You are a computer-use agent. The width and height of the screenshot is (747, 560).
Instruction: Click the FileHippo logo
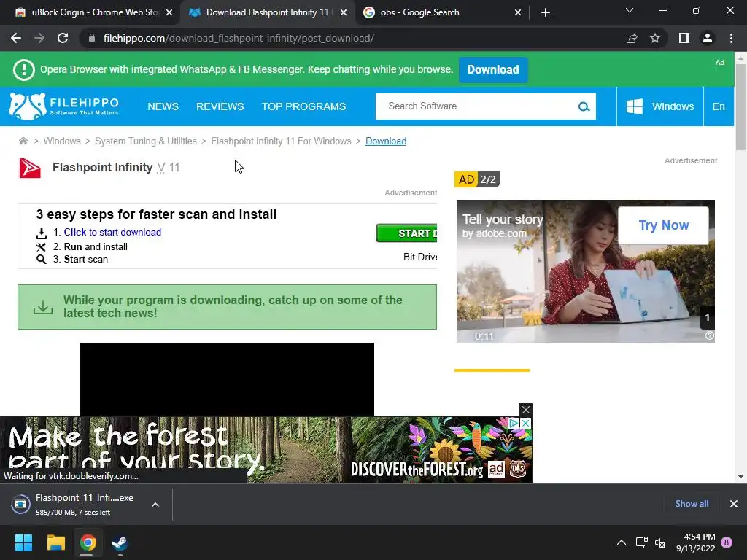tap(64, 106)
